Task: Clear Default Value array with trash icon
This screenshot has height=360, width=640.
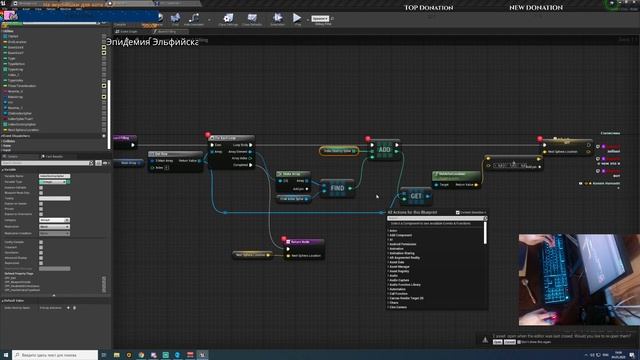Action: coord(74,308)
